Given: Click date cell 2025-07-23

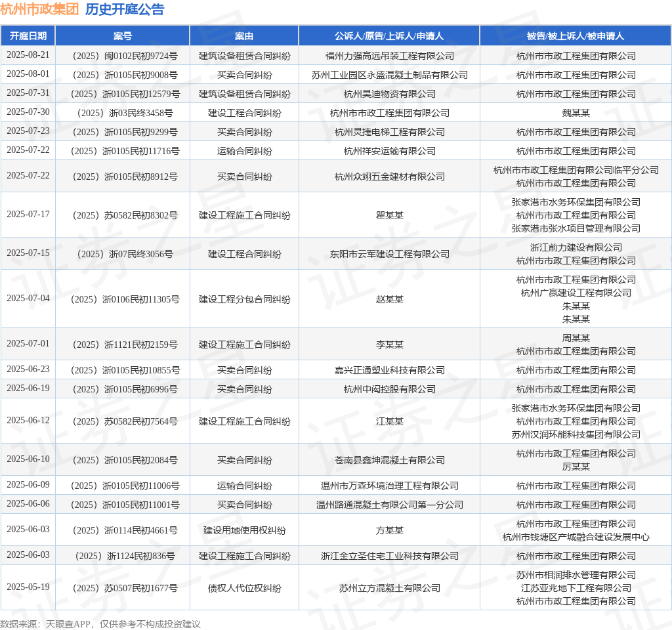Looking at the screenshot, I should (28, 131).
